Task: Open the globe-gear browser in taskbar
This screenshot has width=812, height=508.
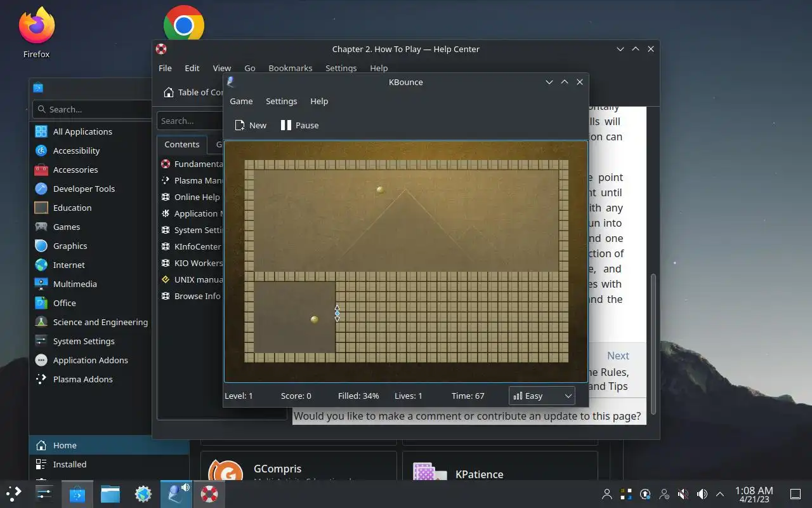Action: click(143, 493)
